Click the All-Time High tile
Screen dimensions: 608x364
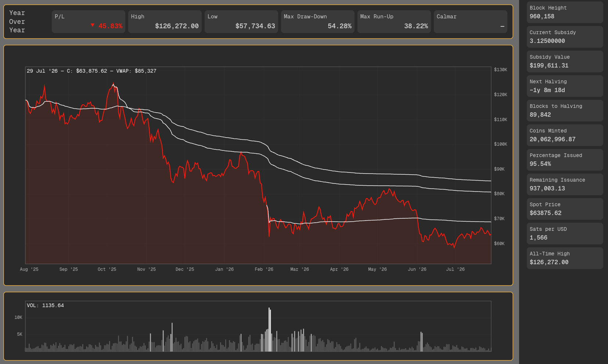point(565,258)
